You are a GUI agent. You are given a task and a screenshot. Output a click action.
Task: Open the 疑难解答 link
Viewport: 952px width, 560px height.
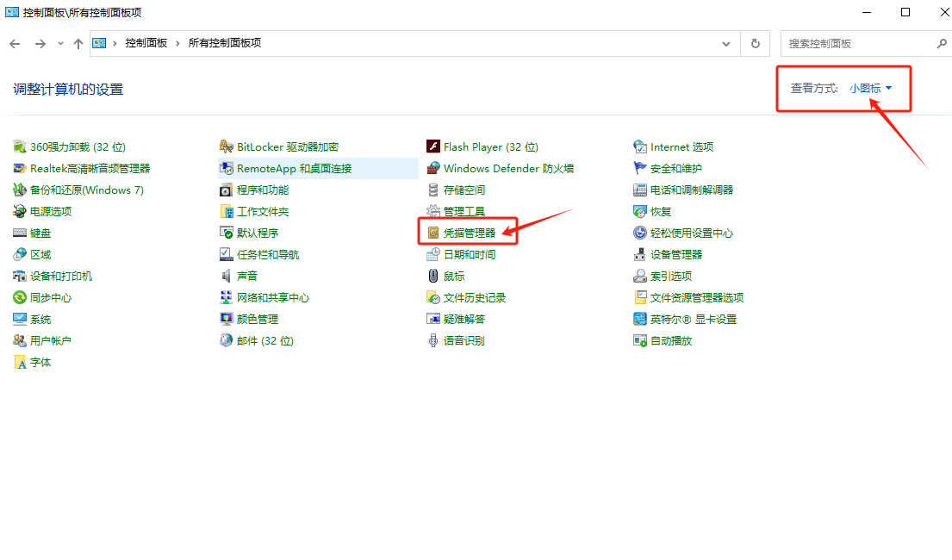(x=464, y=319)
